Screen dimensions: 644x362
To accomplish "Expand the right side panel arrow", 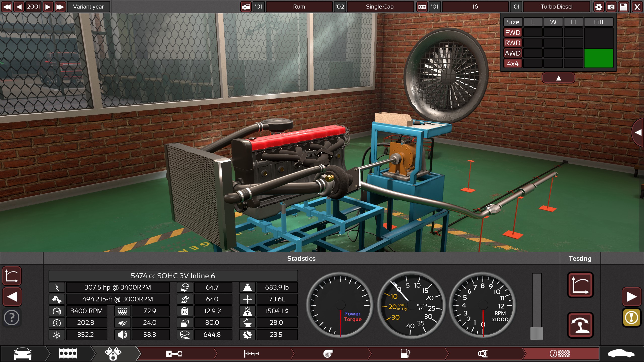I will (638, 132).
